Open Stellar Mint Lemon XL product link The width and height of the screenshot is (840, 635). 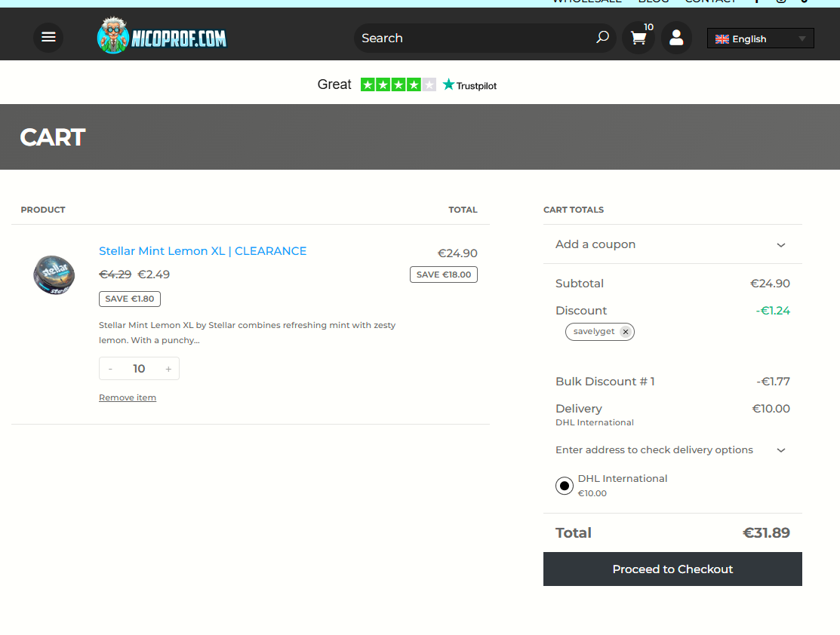pyautogui.click(x=202, y=251)
